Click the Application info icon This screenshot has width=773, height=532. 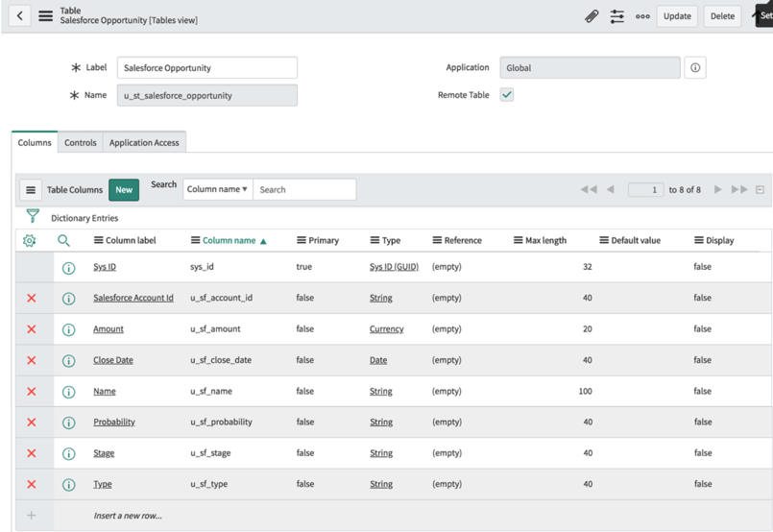(695, 67)
